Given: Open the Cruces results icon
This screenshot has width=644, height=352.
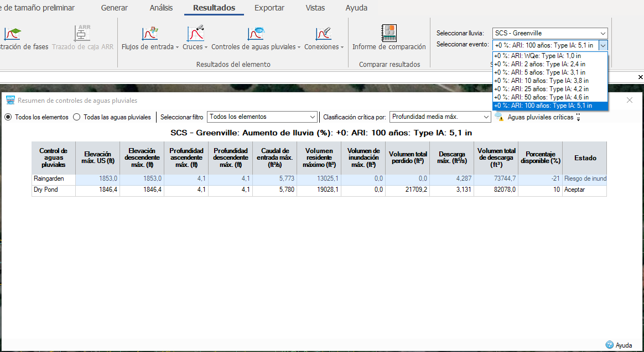Looking at the screenshot, I should coord(195,33).
